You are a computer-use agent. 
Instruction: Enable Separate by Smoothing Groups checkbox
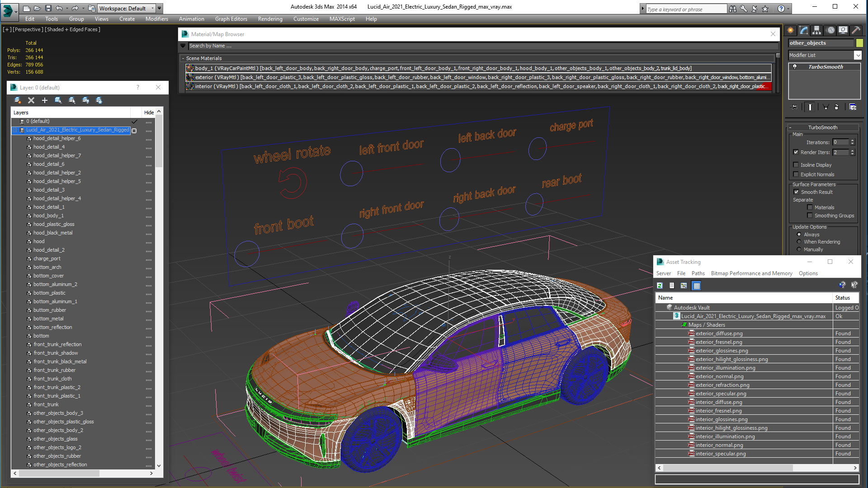tap(810, 216)
